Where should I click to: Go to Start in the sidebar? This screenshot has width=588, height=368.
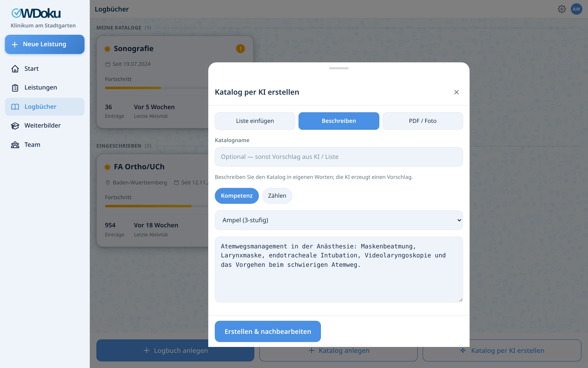click(45, 69)
